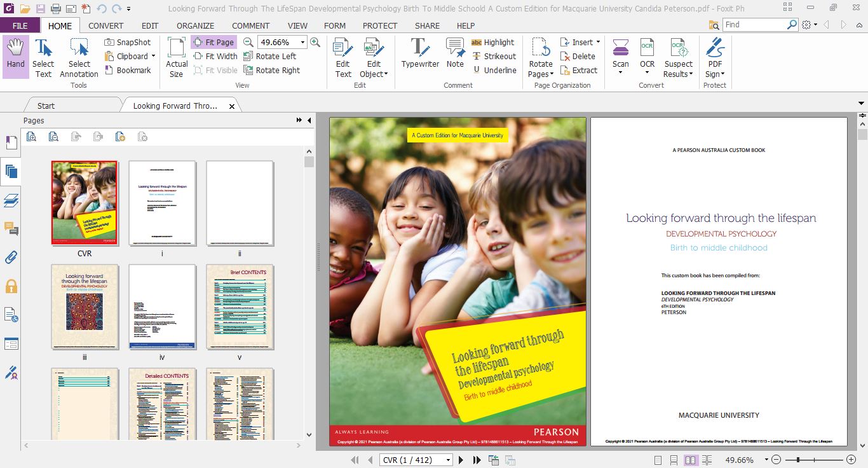The width and height of the screenshot is (868, 468).
Task: Delete pages using the Delete button
Action: 578,56
